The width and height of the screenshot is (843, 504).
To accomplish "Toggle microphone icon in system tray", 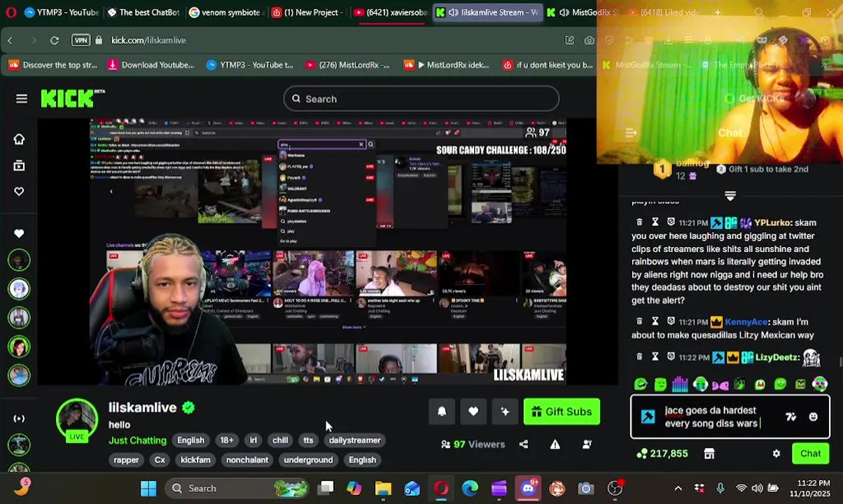I will 720,488.
